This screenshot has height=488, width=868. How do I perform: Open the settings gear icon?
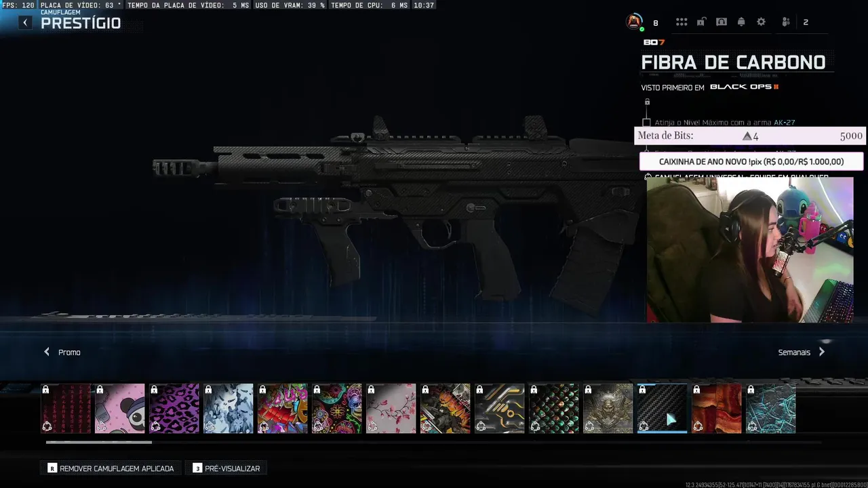[762, 22]
